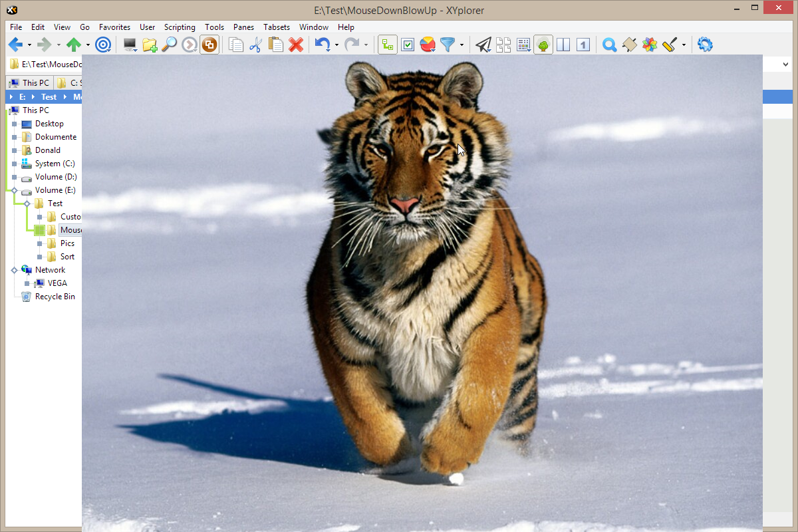Select the Pics folder in tree

(67, 243)
